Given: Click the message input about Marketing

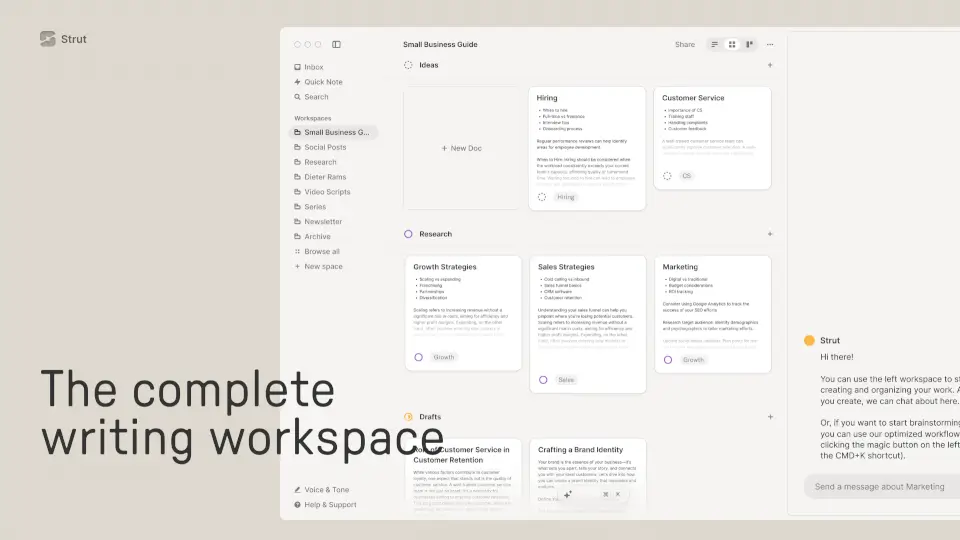Looking at the screenshot, I should pyautogui.click(x=879, y=487).
